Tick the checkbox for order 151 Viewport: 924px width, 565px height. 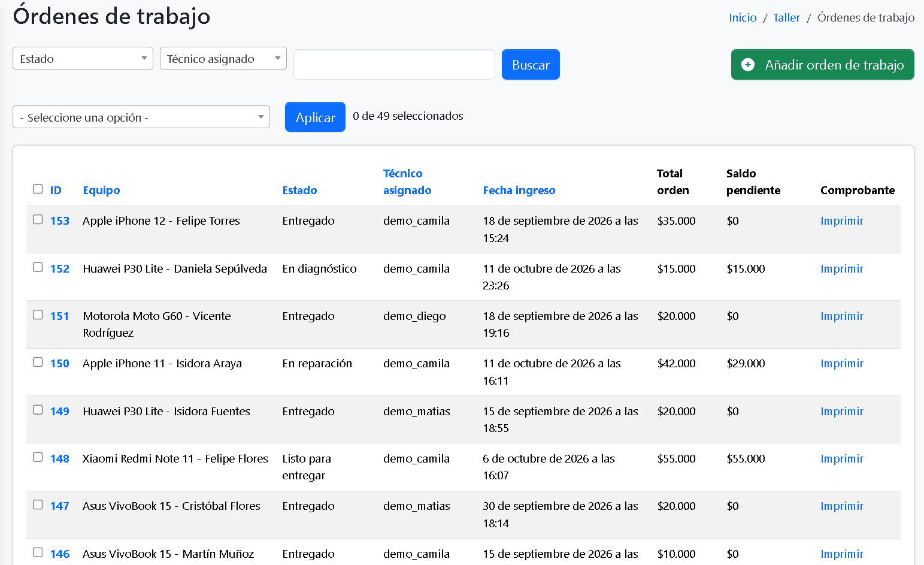pyautogui.click(x=38, y=315)
